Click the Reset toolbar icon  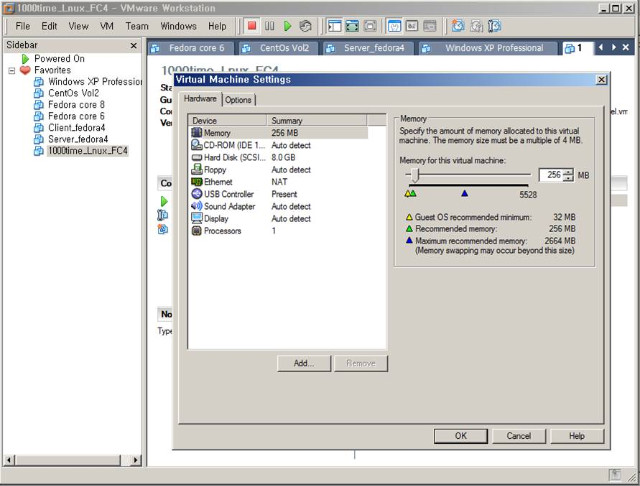305,26
